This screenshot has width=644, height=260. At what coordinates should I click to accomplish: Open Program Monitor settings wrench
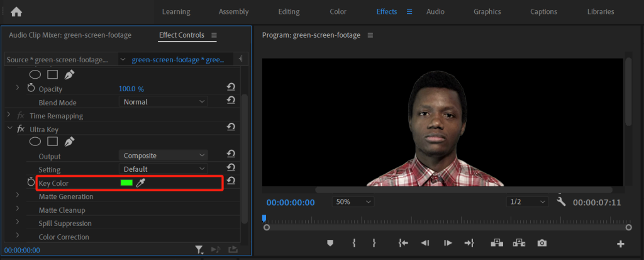pos(562,202)
